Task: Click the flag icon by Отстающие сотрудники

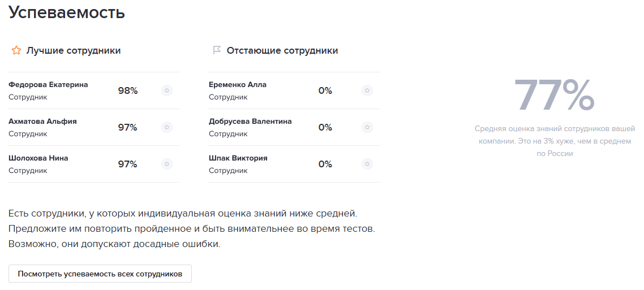Action: pyautogui.click(x=216, y=50)
